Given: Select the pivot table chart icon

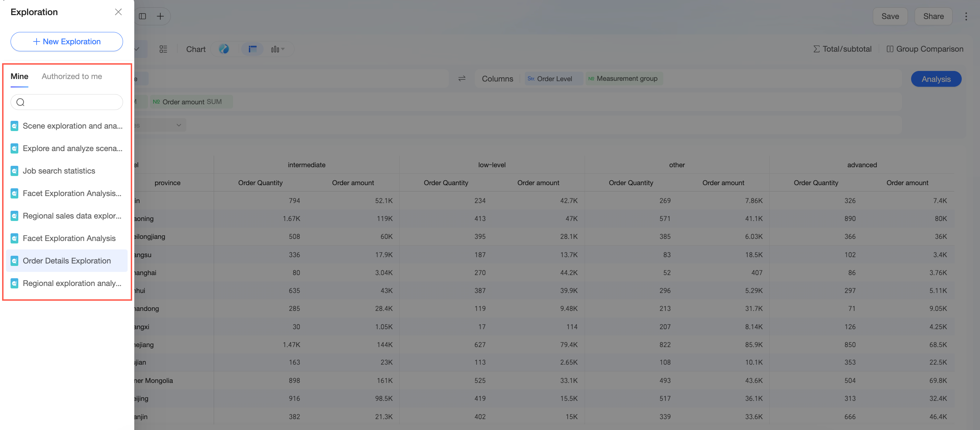Looking at the screenshot, I should (253, 49).
